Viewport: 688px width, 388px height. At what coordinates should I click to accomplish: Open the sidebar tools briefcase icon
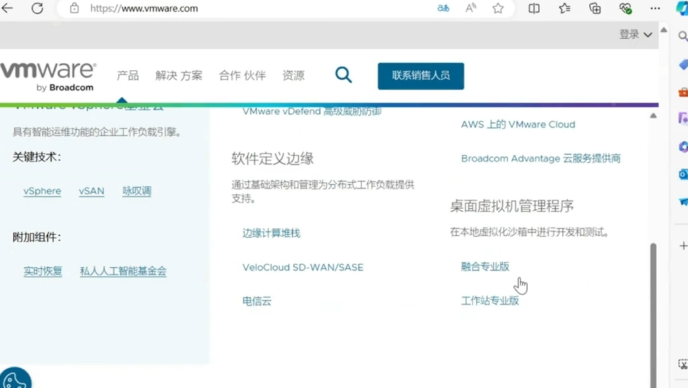[683, 92]
